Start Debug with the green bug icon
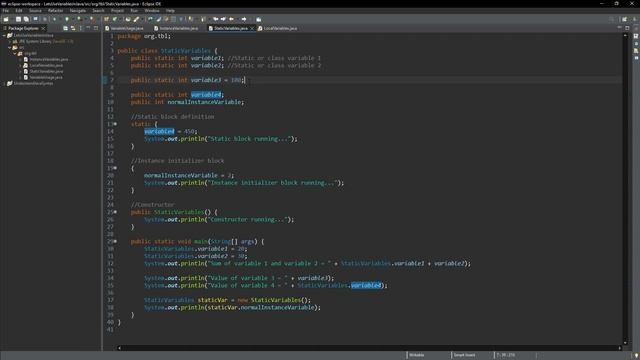 (54, 19)
